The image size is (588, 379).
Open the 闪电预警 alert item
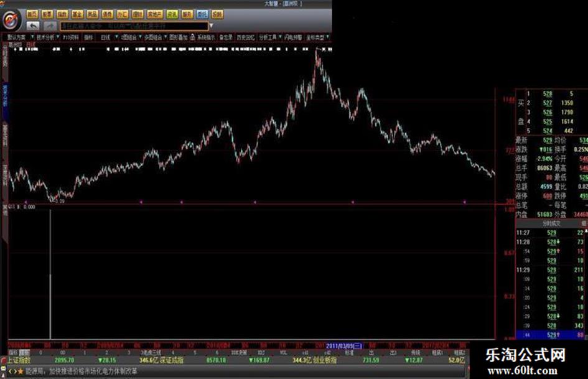point(293,37)
